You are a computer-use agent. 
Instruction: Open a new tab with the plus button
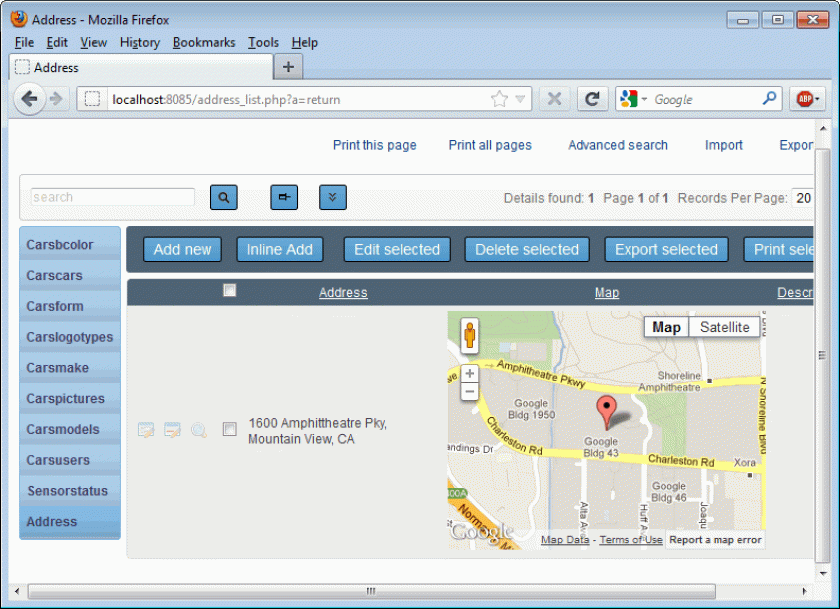[288, 67]
